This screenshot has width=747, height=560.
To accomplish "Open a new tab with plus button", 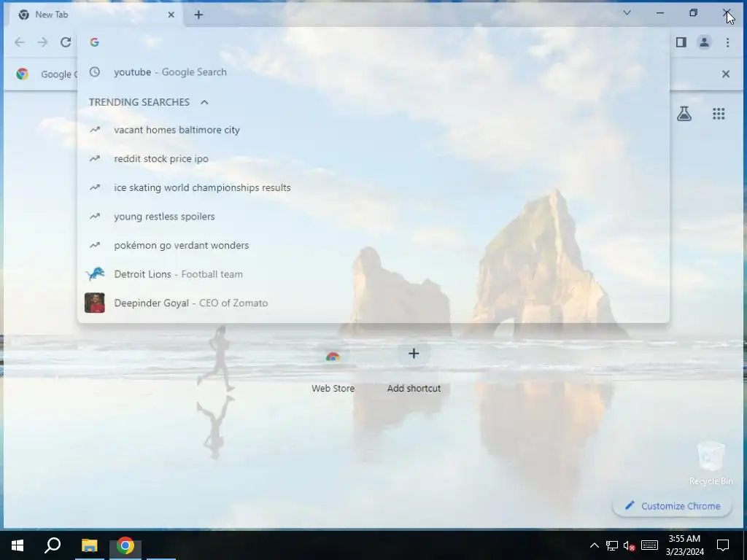I will point(198,15).
